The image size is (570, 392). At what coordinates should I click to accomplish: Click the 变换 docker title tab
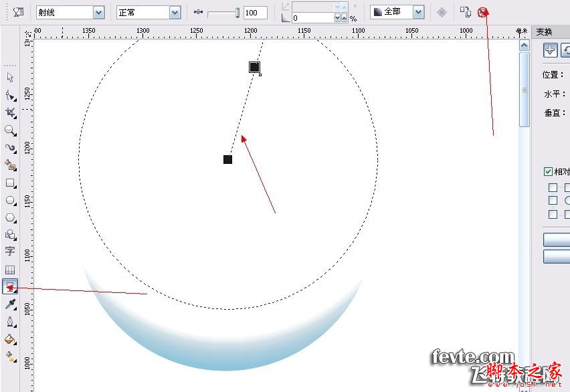pos(544,32)
